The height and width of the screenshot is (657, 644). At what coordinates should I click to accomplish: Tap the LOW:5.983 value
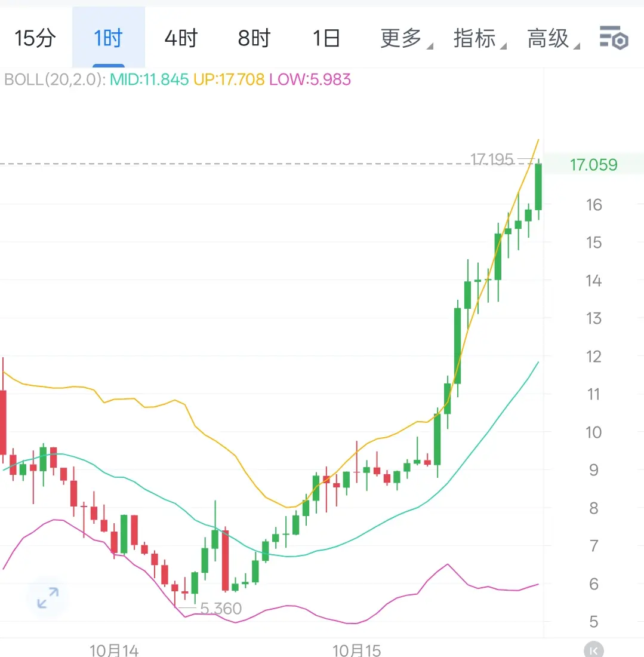pos(310,79)
